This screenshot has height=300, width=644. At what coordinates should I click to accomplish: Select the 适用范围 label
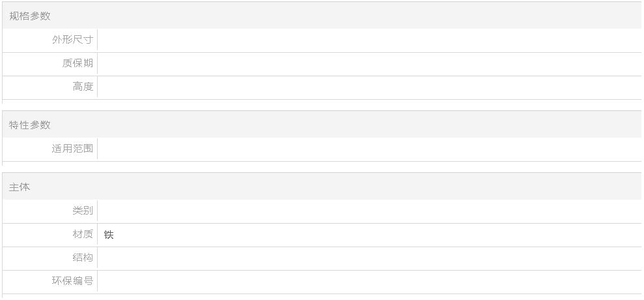point(72,148)
